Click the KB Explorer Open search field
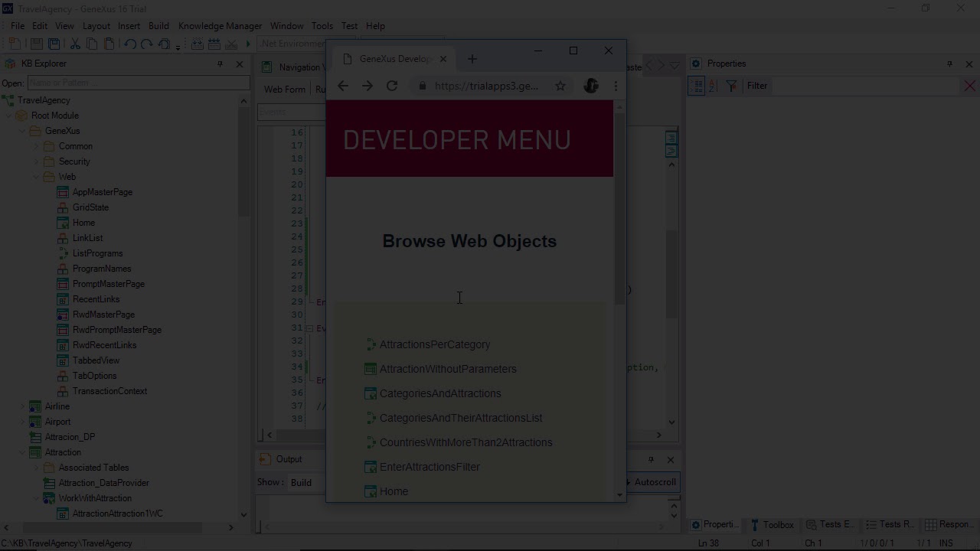The image size is (980, 551). [x=139, y=83]
